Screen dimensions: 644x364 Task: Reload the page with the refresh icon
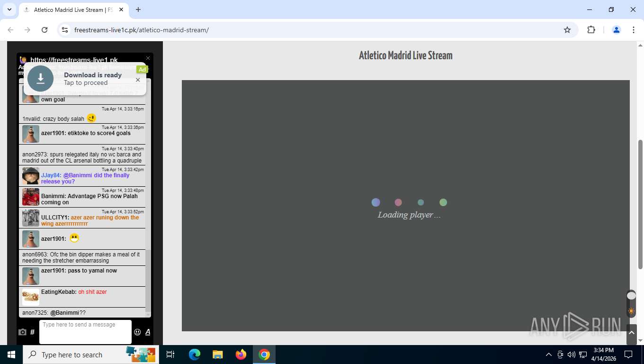(45, 30)
